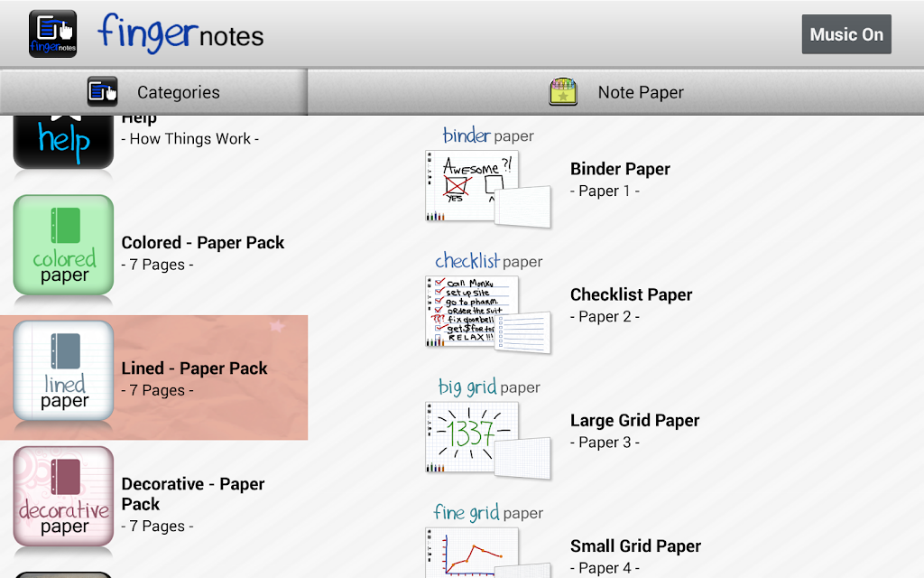The height and width of the screenshot is (578, 924).
Task: Click the Fingernotes app logo icon
Action: coord(53,33)
